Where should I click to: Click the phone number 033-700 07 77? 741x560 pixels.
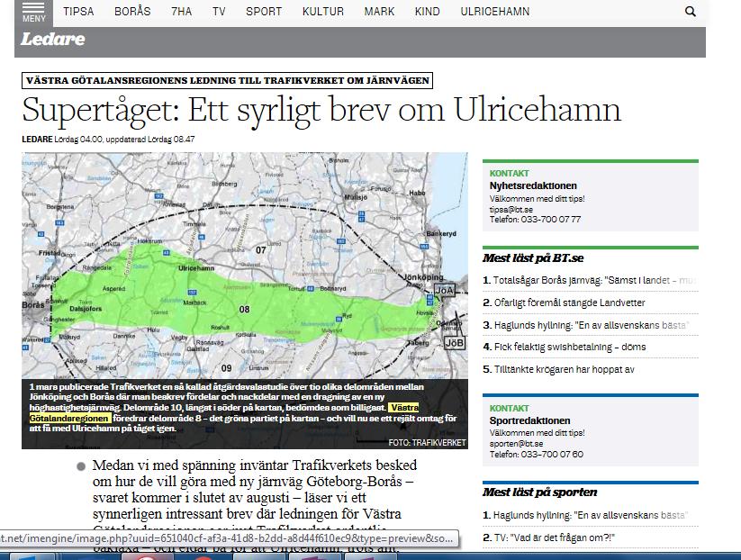551,220
